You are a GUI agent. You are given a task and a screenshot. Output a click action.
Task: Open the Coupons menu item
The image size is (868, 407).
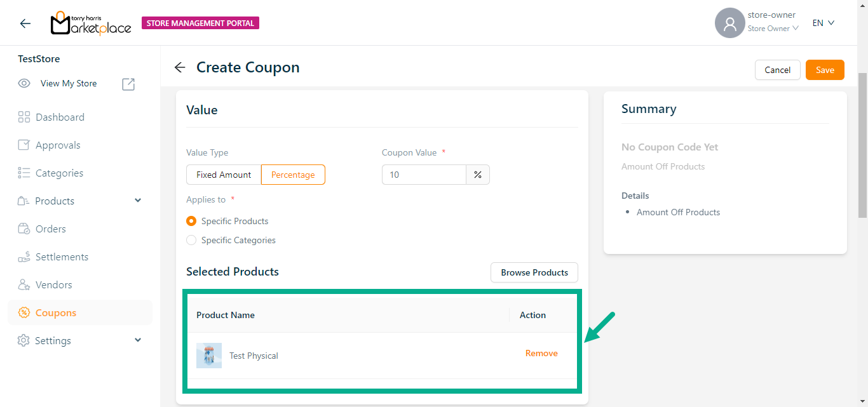point(56,312)
